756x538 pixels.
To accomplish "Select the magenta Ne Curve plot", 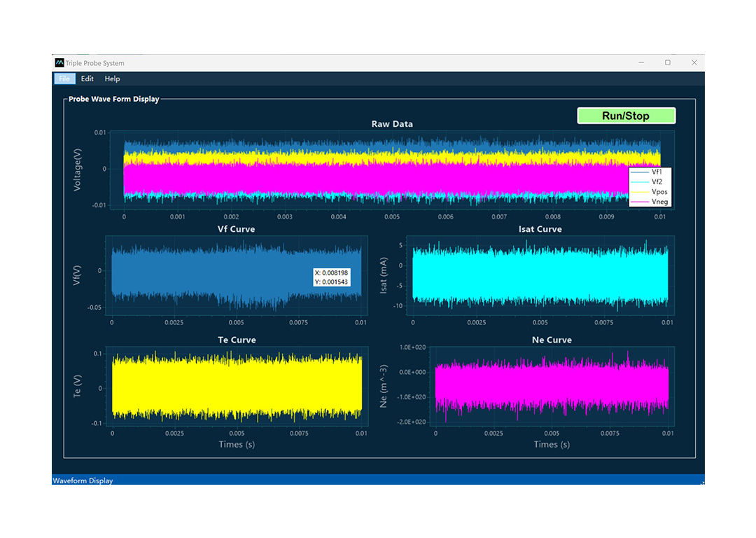I will (x=552, y=387).
